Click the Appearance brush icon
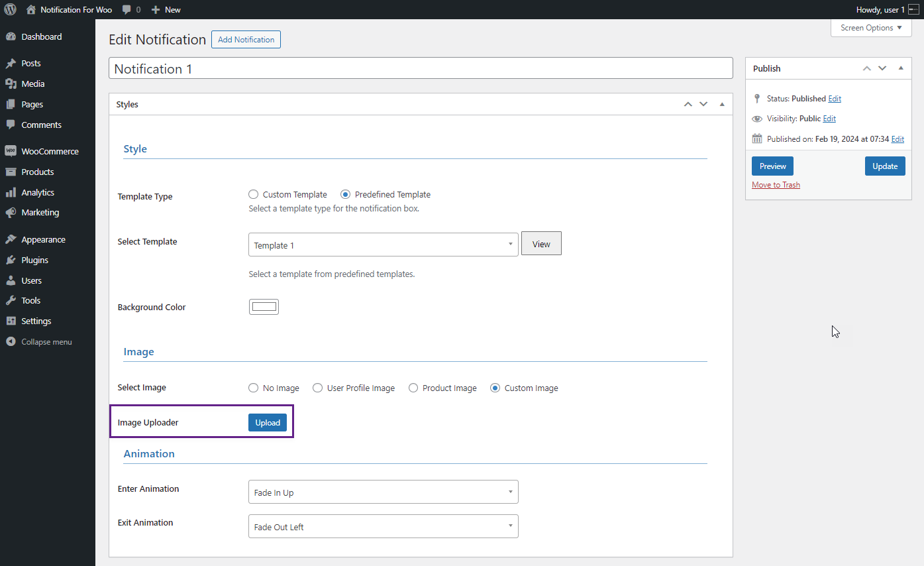Viewport: 924px width, 566px height. point(11,239)
